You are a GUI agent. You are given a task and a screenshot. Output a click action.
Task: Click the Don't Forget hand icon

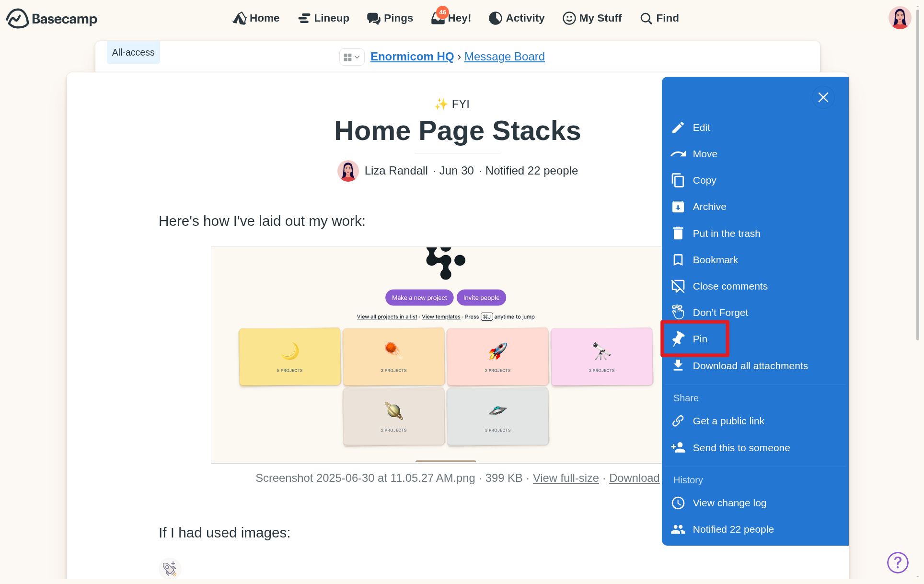coord(678,313)
